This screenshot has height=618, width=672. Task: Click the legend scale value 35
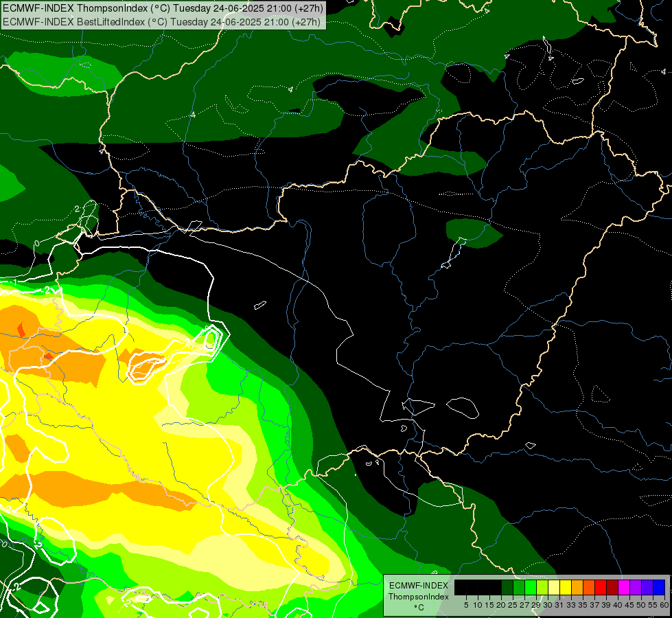pyautogui.click(x=583, y=605)
